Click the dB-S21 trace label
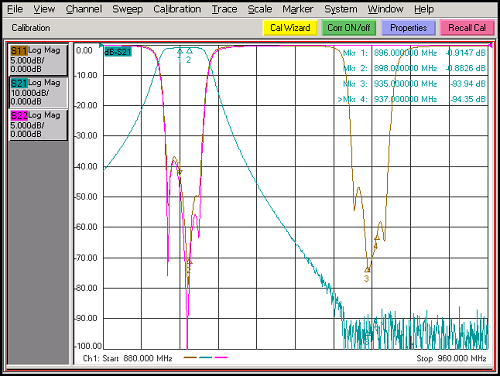Image resolution: width=500 pixels, height=376 pixels. tap(118, 52)
